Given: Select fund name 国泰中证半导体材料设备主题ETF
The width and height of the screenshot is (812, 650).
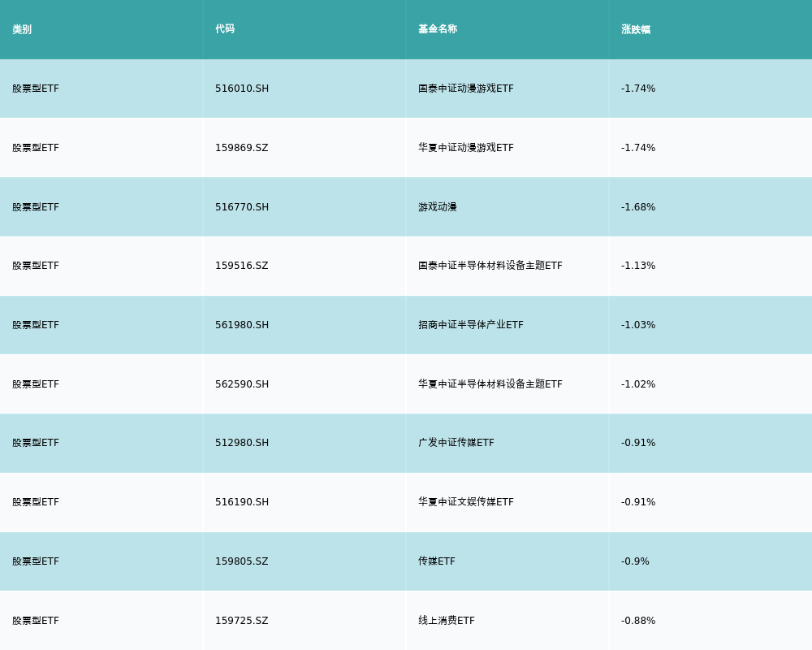Looking at the screenshot, I should pos(490,266).
